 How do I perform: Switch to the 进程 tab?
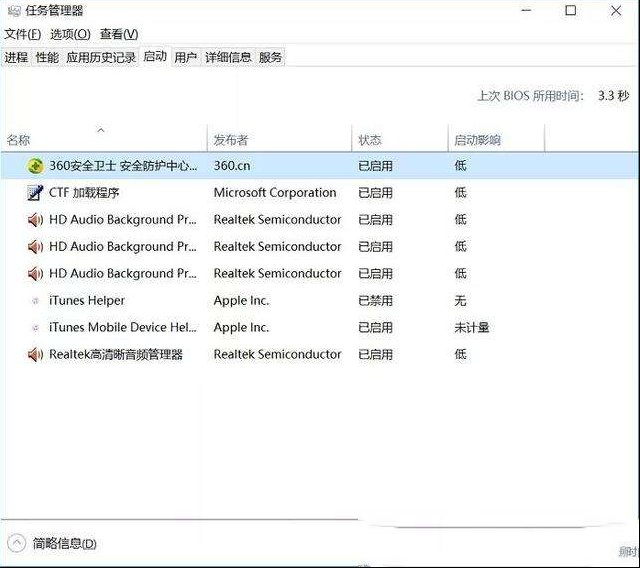coord(16,57)
